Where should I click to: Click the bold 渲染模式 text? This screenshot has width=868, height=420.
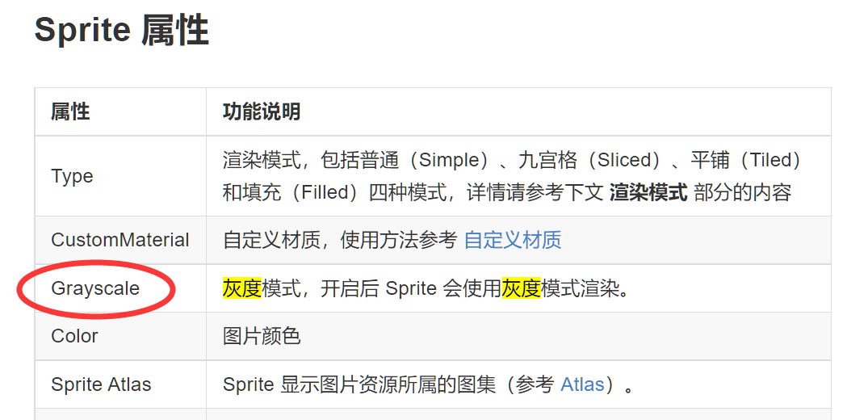click(x=648, y=193)
